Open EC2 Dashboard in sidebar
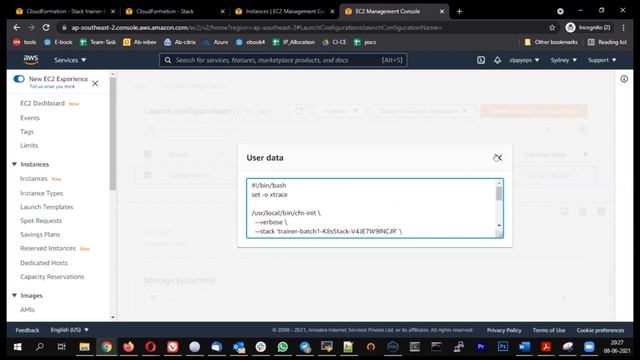640x360 pixels. [42, 103]
